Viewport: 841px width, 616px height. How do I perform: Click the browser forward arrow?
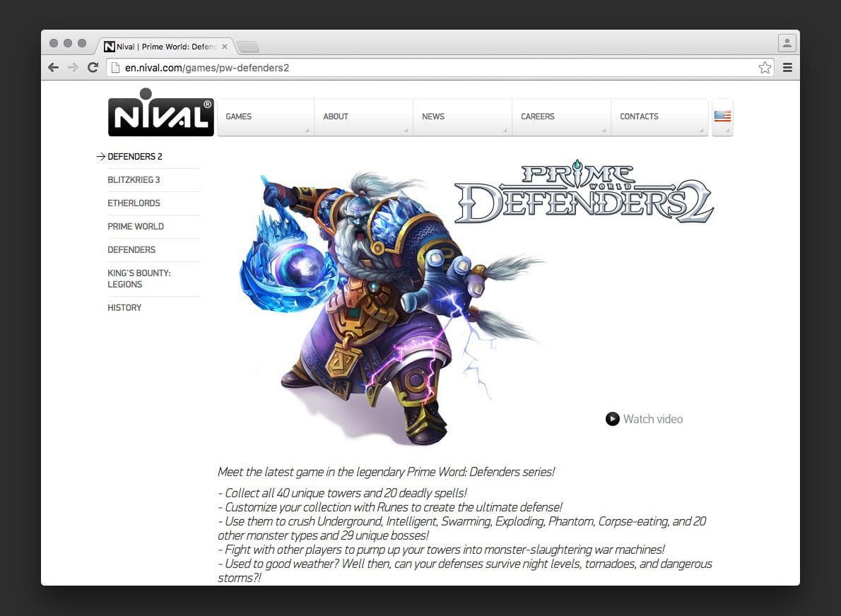click(x=73, y=68)
